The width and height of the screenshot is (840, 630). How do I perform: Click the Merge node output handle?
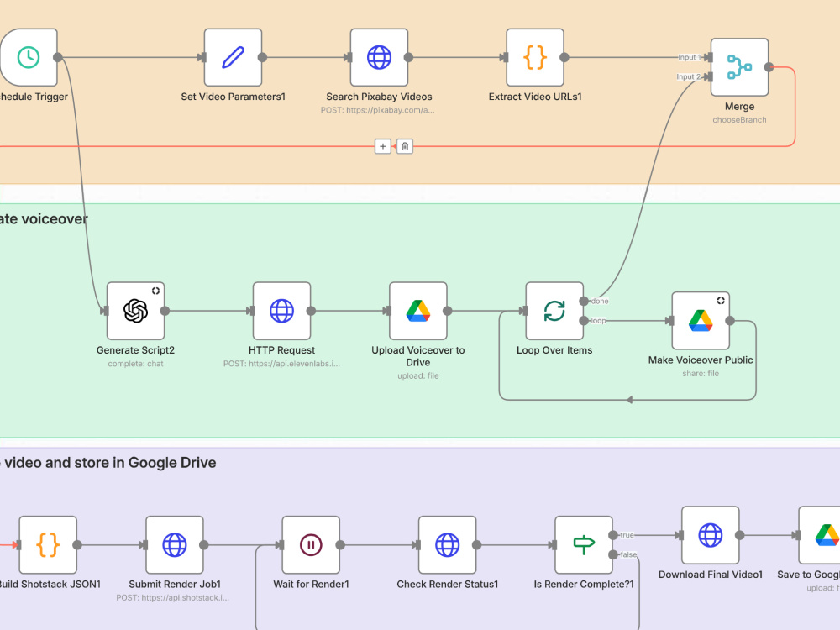769,67
